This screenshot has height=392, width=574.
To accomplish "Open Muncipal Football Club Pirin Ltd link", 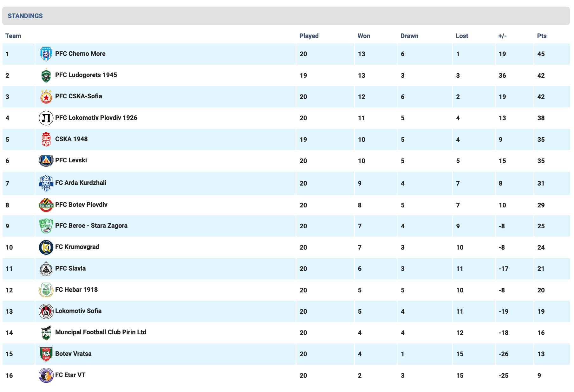I will pos(101,332).
